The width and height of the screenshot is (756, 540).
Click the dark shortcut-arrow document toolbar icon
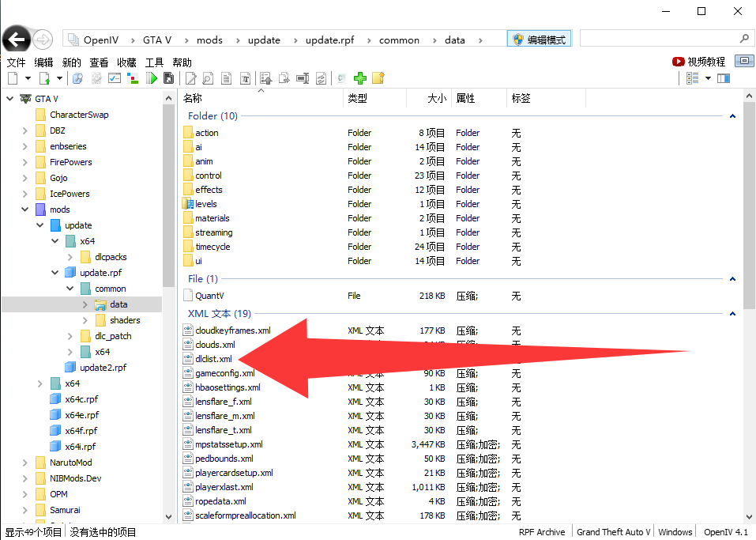click(169, 78)
